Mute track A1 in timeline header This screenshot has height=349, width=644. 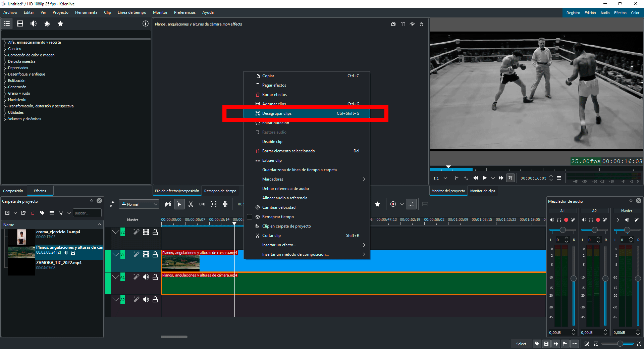tap(146, 277)
